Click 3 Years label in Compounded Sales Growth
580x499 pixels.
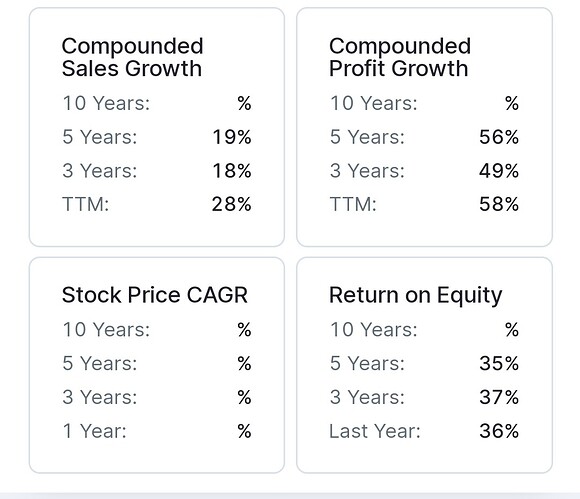[100, 171]
